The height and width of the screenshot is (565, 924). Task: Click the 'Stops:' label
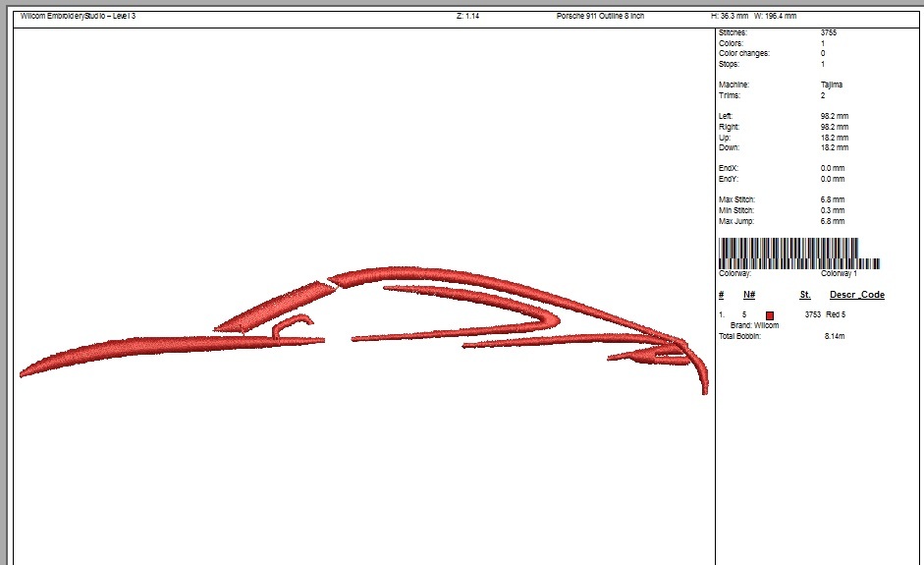click(x=729, y=64)
